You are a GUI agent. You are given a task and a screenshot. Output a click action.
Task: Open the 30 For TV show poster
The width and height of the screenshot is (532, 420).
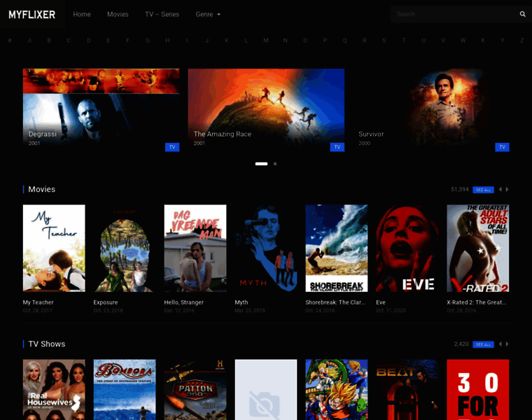click(477, 389)
